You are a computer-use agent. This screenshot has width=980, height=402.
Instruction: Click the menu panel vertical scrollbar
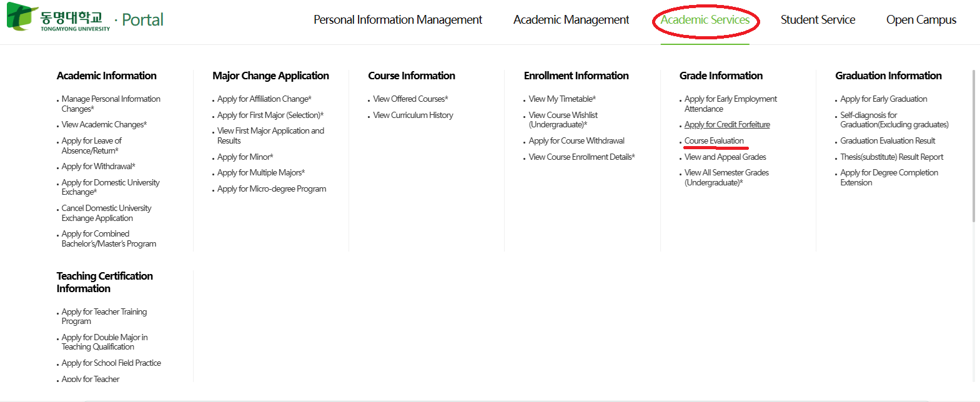pyautogui.click(x=973, y=147)
